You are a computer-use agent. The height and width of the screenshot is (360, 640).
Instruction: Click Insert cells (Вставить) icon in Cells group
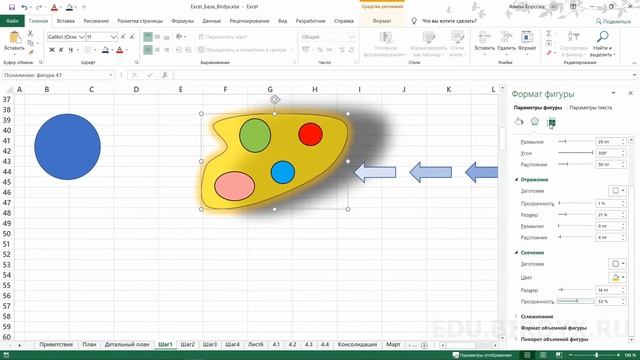(484, 38)
